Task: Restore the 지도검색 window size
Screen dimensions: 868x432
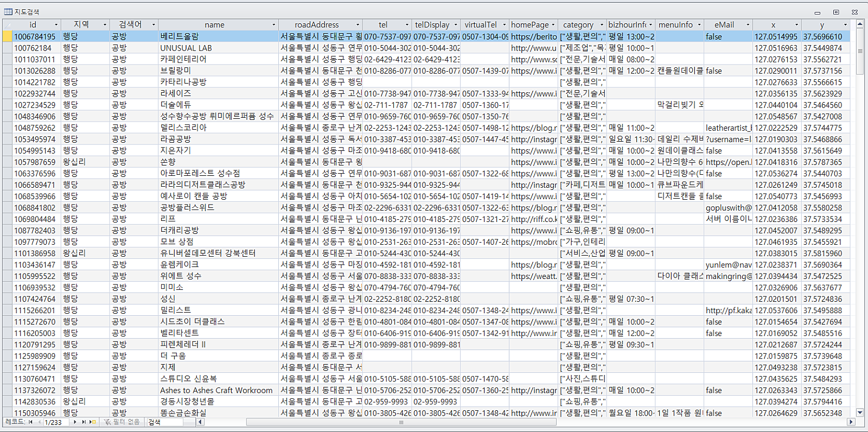Action: [836, 12]
